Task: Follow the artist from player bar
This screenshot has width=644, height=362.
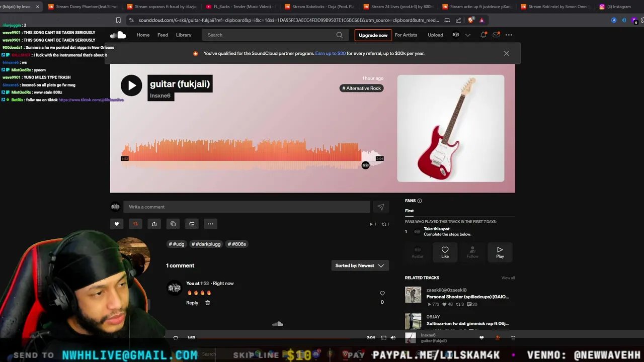Action: [498, 338]
